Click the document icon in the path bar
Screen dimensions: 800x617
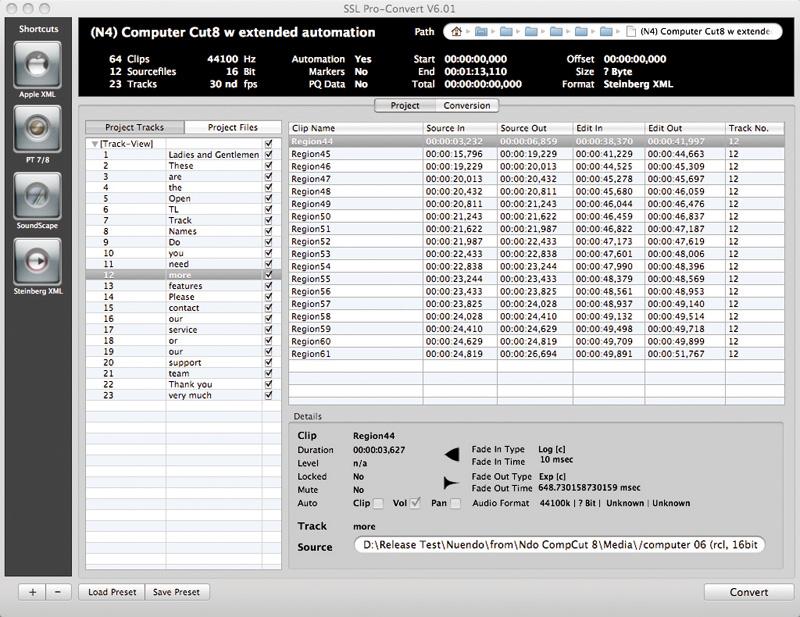(628, 32)
